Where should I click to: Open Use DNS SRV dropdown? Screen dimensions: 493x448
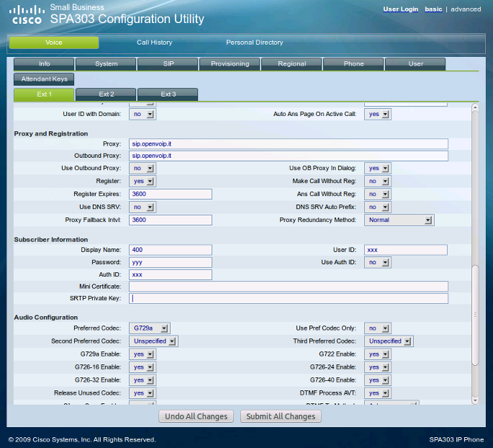pyautogui.click(x=143, y=207)
